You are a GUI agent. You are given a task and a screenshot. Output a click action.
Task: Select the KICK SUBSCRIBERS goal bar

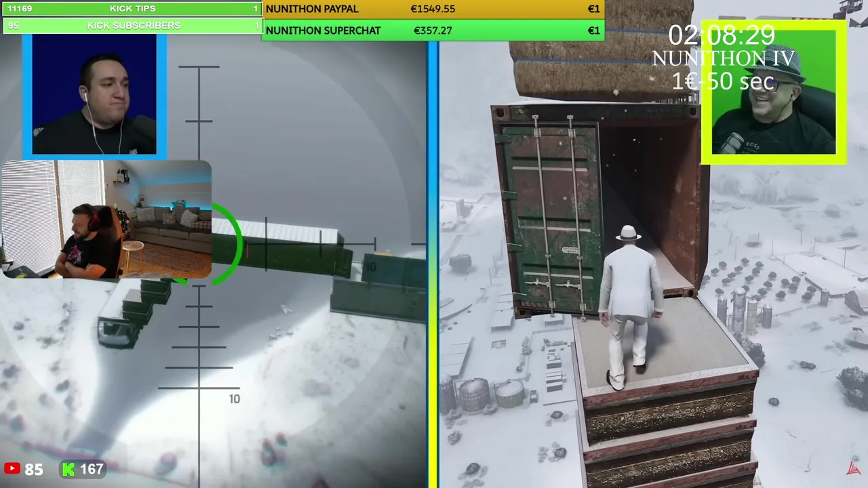[x=132, y=26]
